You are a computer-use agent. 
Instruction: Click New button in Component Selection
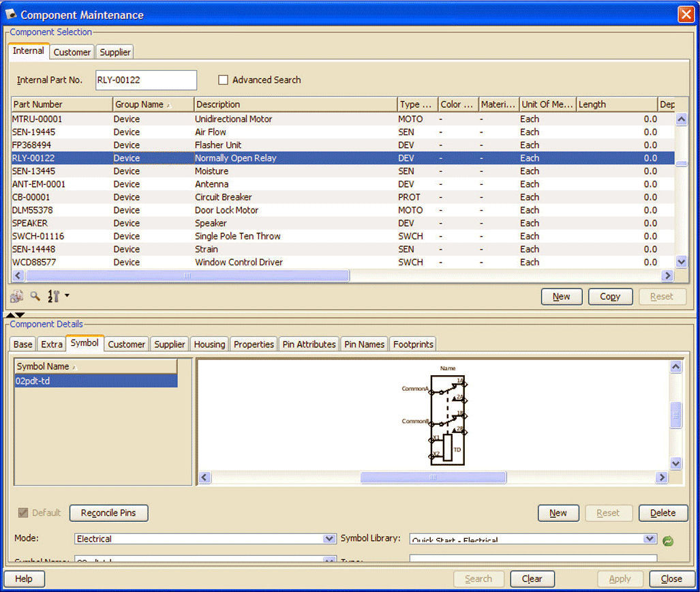point(562,296)
